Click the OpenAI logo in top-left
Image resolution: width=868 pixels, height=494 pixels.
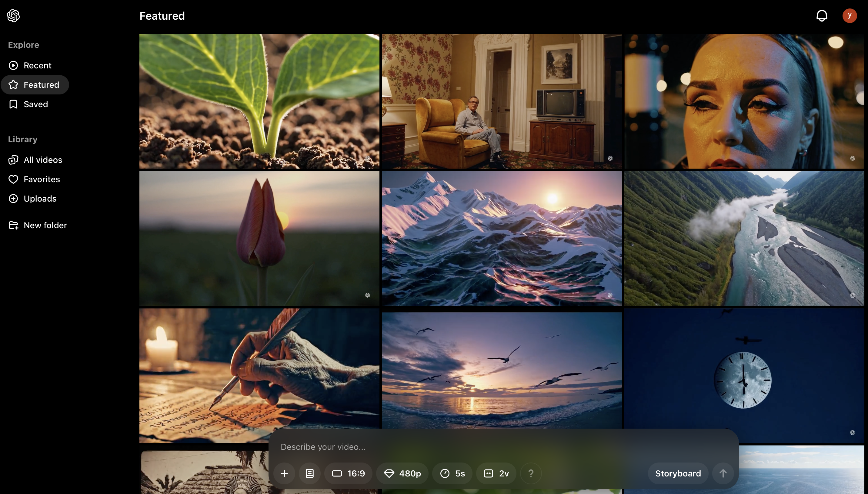[x=13, y=16]
